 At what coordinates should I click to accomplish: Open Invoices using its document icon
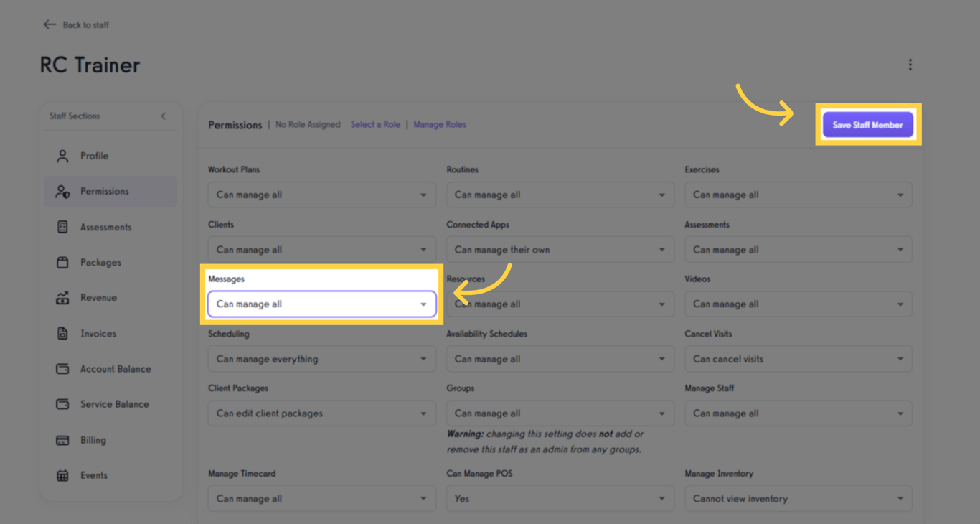tap(65, 333)
